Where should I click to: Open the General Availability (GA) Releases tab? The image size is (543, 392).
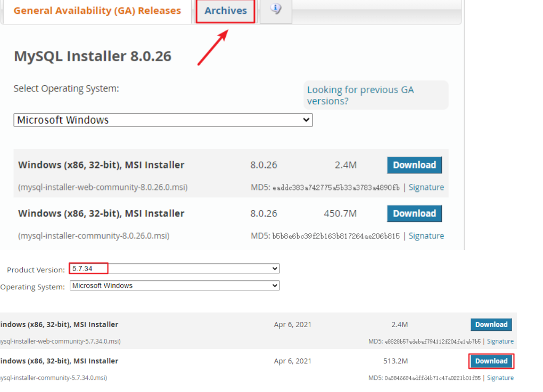tap(97, 11)
